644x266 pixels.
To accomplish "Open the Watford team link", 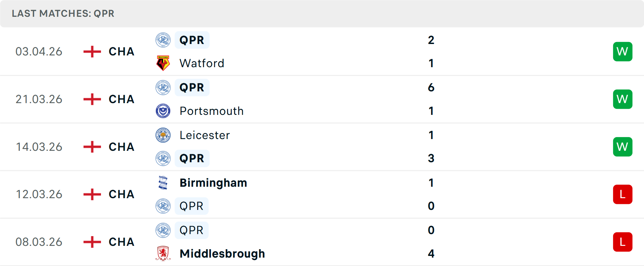I will tap(202, 63).
